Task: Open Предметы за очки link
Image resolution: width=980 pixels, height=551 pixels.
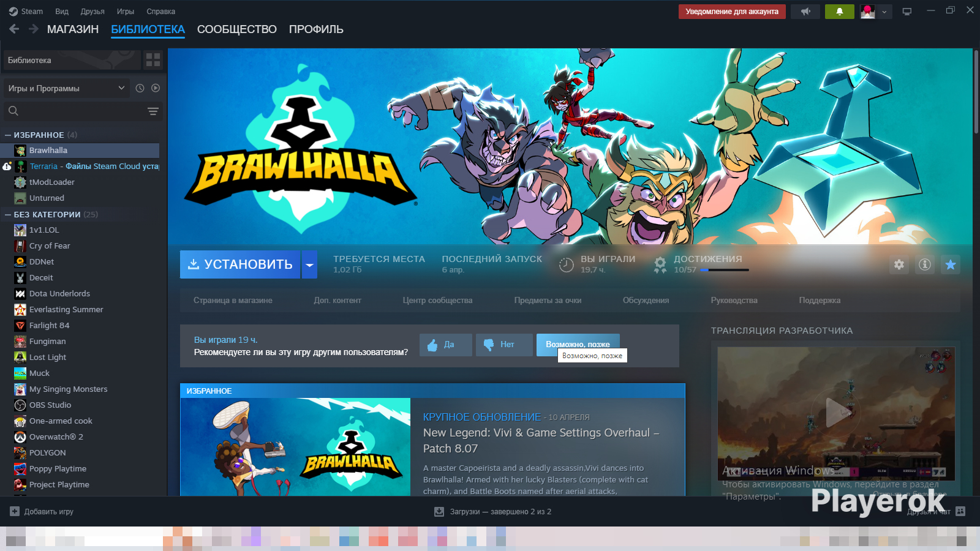Action: tap(548, 300)
